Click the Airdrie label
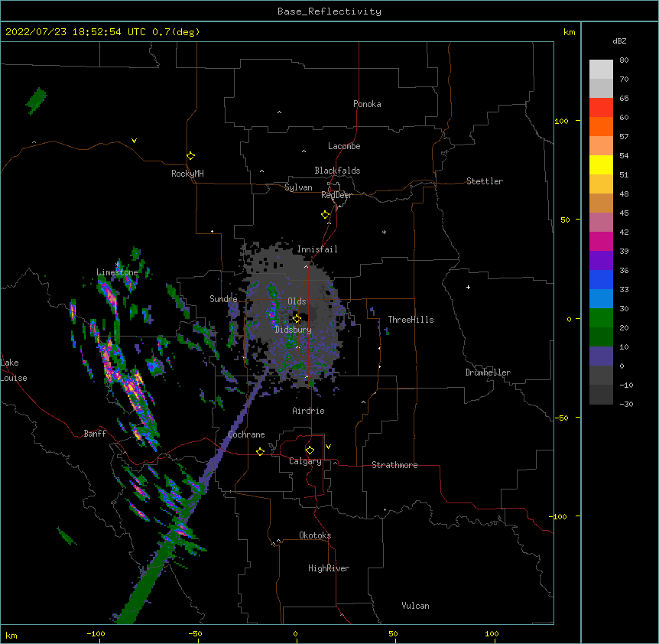659x644 pixels. [x=309, y=411]
